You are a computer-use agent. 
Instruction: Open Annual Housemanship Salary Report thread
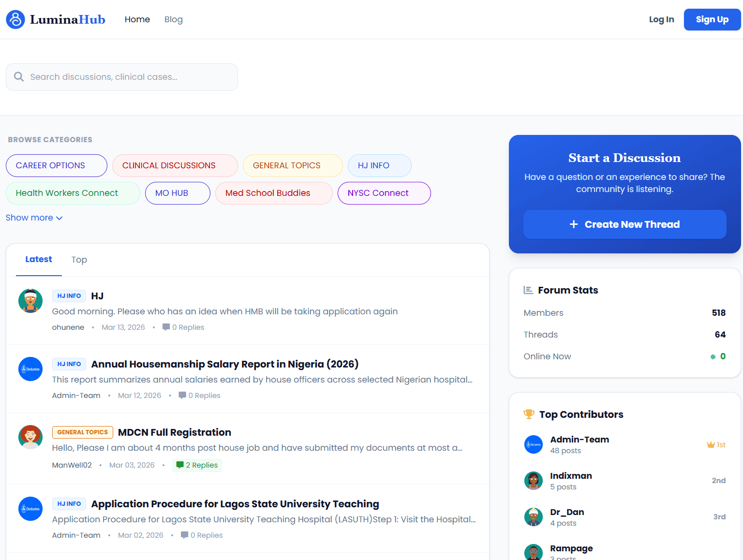(x=225, y=364)
